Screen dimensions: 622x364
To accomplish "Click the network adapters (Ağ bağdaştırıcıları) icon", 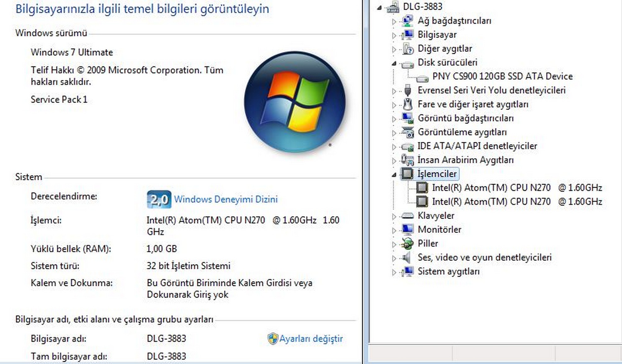I will (407, 21).
